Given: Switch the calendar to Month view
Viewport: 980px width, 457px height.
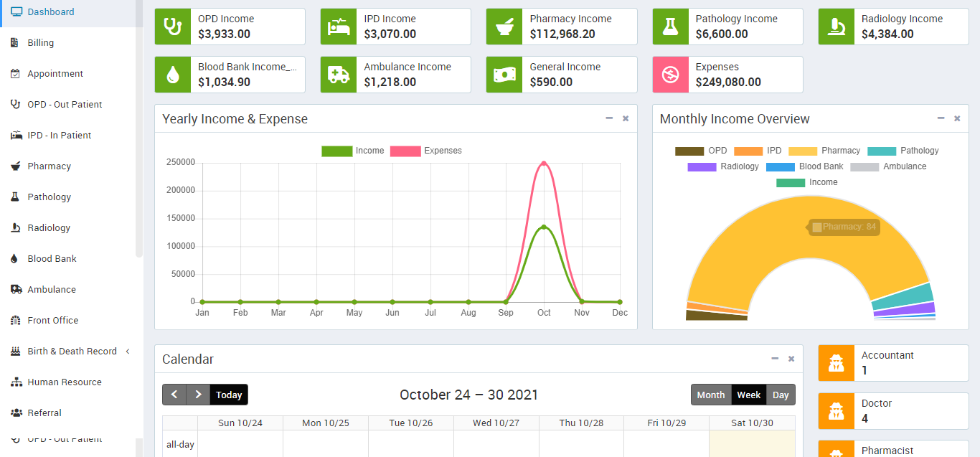Looking at the screenshot, I should 711,395.
